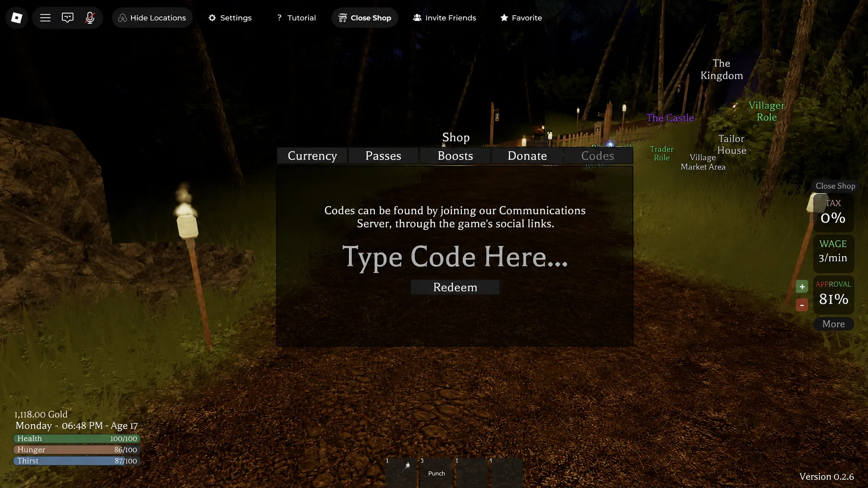Select the first hotbar tool slot

pos(401,473)
